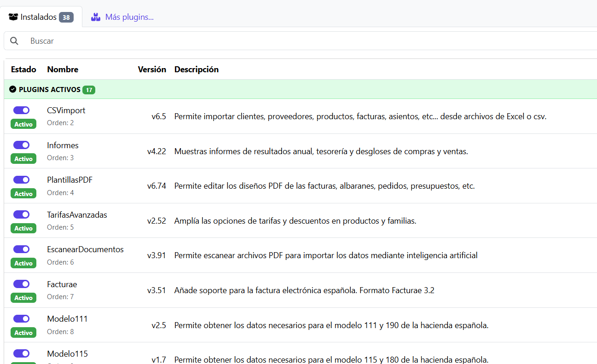The width and height of the screenshot is (597, 364).
Task: Click the 17 active plugins badge
Action: coord(89,90)
